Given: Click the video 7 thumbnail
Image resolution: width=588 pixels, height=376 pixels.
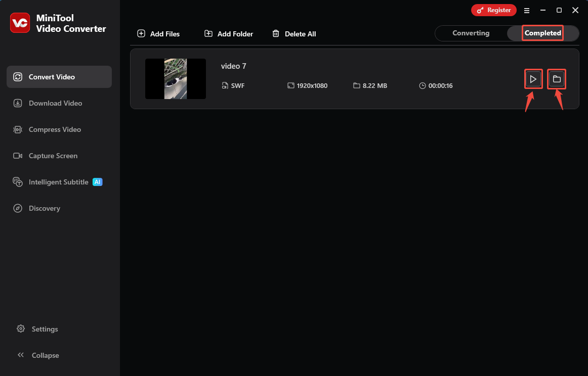Looking at the screenshot, I should (x=176, y=79).
